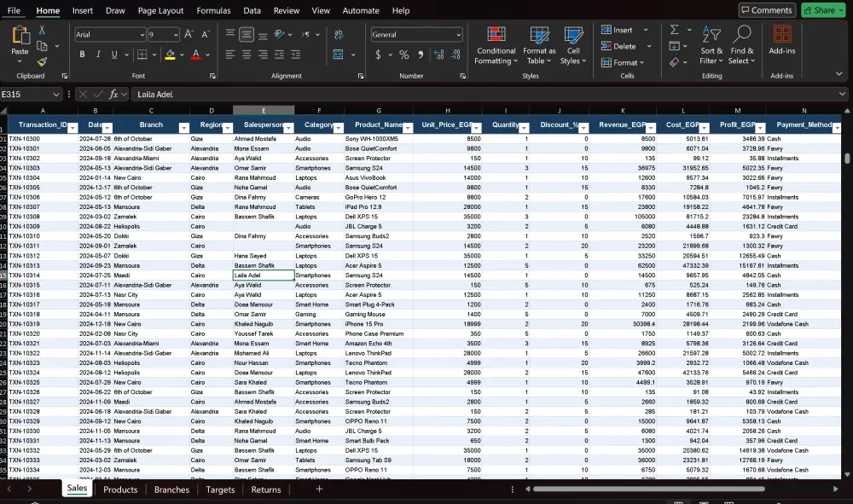853x504 pixels.
Task: Click the Fill down icon
Action: (675, 46)
